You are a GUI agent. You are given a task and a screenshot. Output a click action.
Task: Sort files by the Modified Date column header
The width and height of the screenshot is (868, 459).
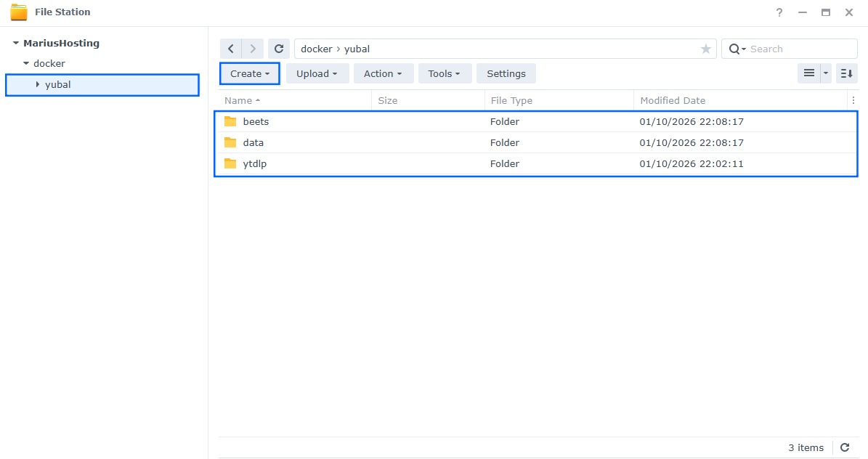674,100
